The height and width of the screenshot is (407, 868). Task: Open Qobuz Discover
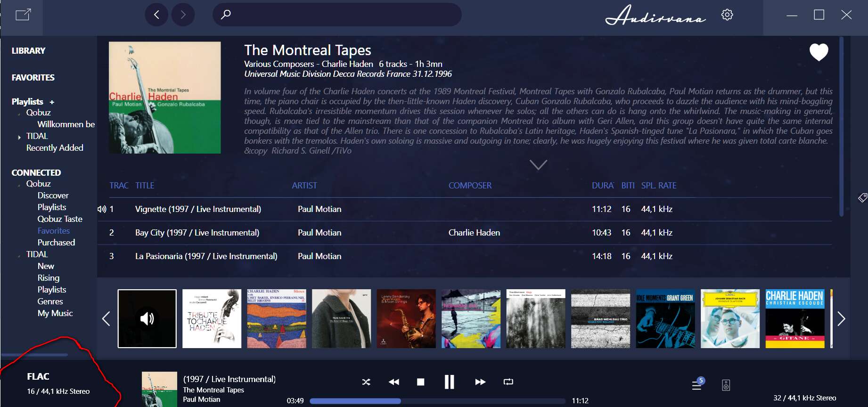[53, 195]
